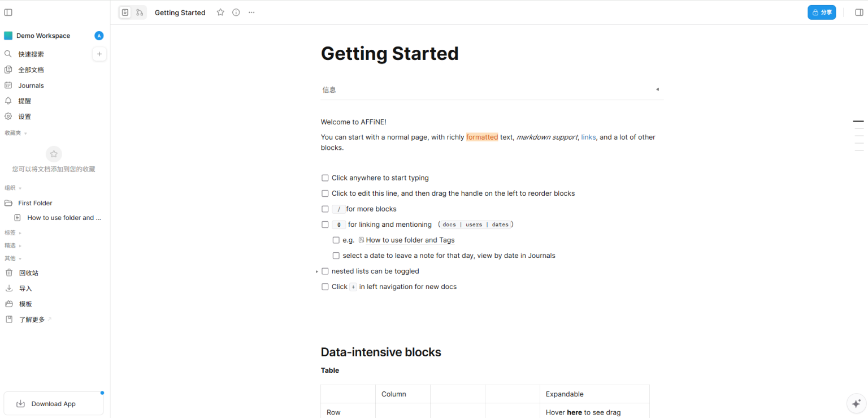Check 'nested lists can be toggled' box

click(x=325, y=272)
